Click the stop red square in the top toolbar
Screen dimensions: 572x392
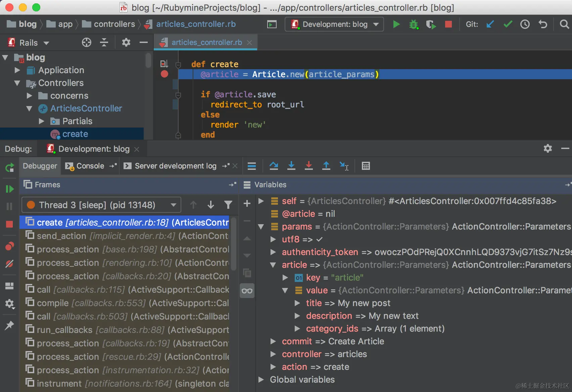pyautogui.click(x=448, y=24)
